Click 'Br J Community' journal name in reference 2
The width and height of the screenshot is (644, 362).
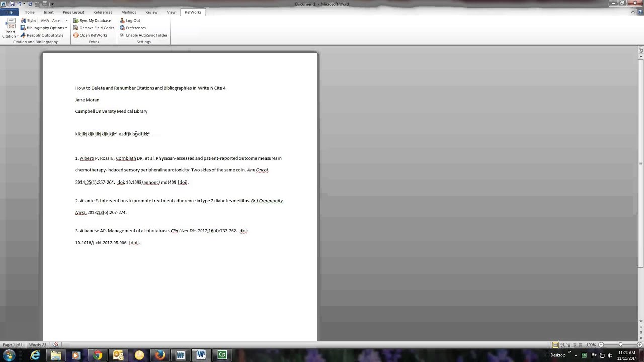[x=267, y=201]
